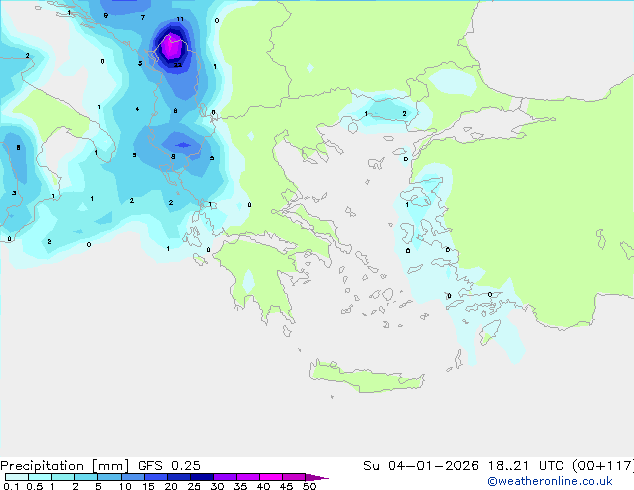Select the legend swatch between 0.1 and 0.5
Screen dimensions: 634x490
[x=17, y=477]
